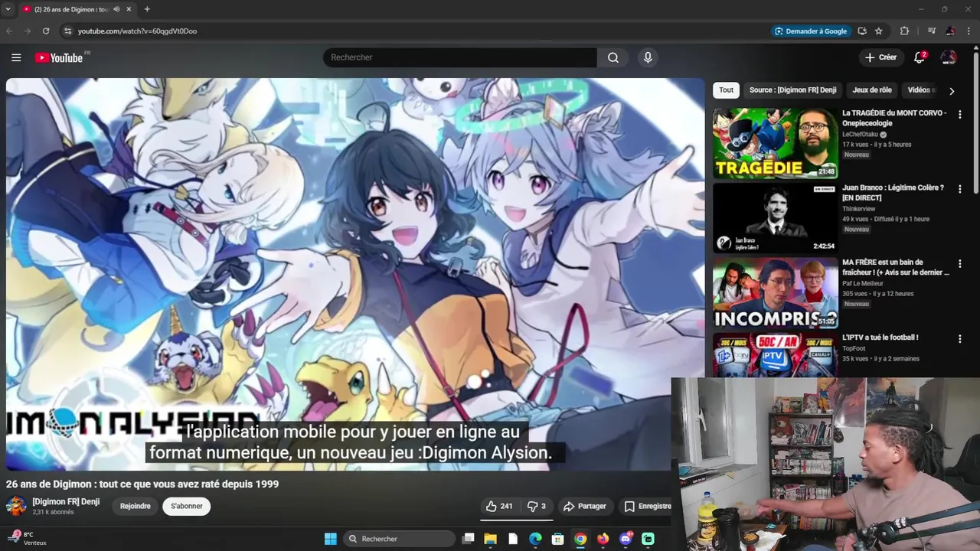Start voice search with the microphone

[648, 57]
